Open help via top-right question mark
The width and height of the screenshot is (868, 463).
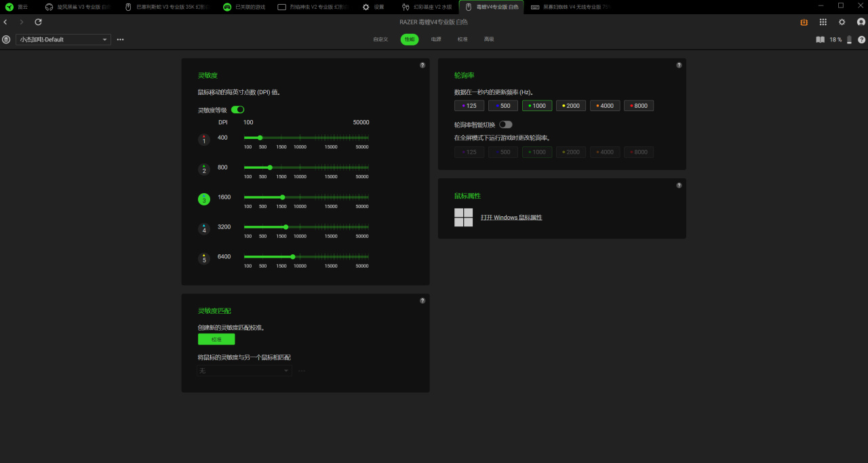(x=862, y=39)
